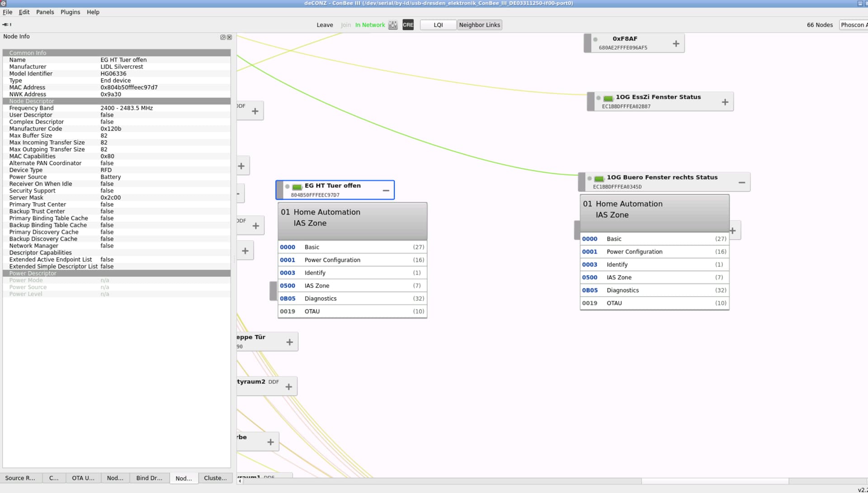Select OTAU cluster 0019 in EG HT Tuer
Viewport: 868px width, 493px height.
pyautogui.click(x=352, y=312)
